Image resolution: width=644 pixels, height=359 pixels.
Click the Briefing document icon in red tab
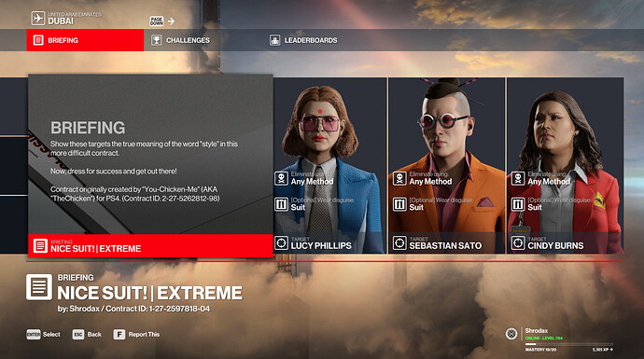38,40
